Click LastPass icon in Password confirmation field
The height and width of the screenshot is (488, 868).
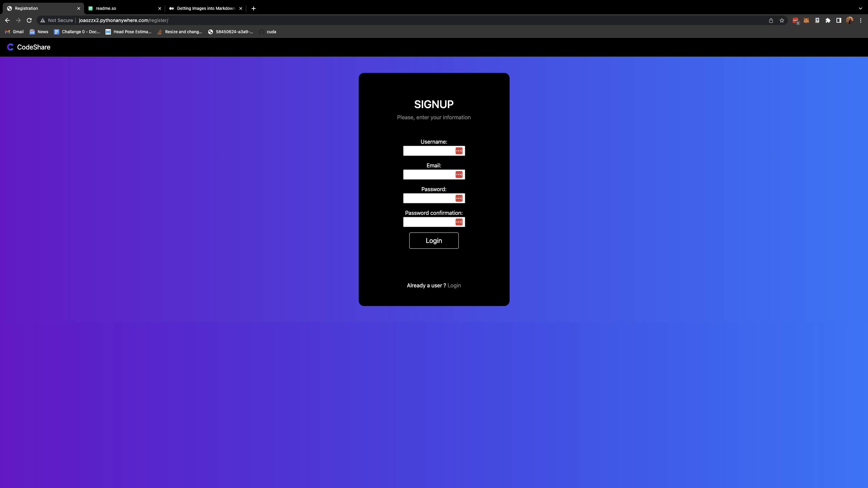click(459, 222)
